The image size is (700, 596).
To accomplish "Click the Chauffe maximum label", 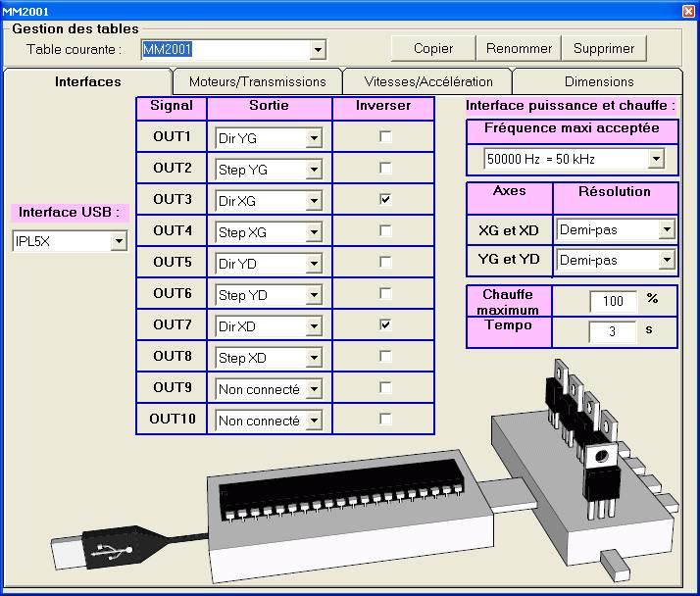I will [x=508, y=302].
